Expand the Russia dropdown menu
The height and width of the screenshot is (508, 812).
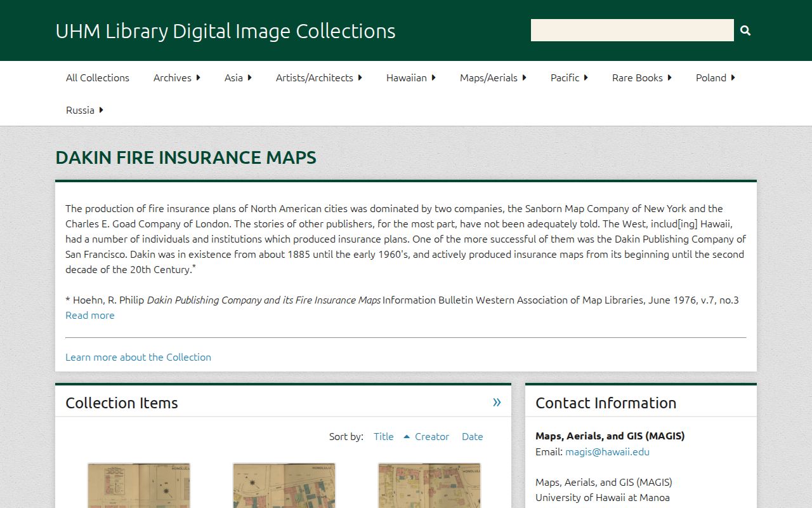pyautogui.click(x=84, y=110)
